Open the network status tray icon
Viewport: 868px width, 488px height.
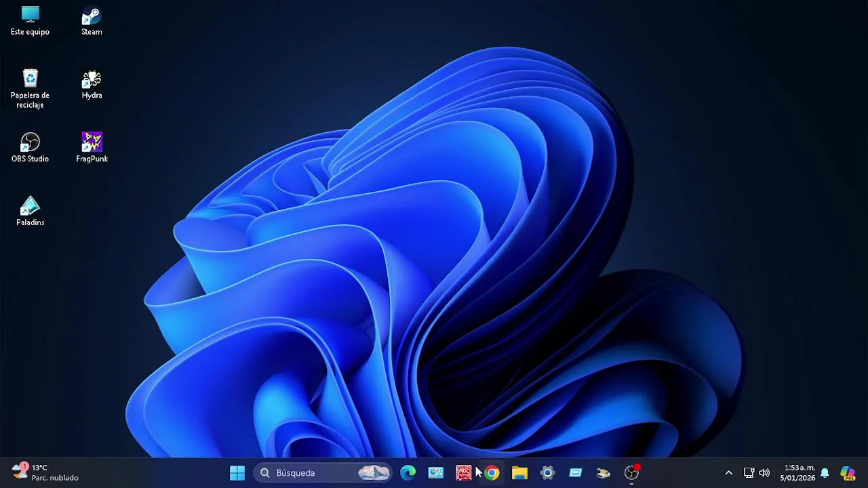(x=749, y=473)
